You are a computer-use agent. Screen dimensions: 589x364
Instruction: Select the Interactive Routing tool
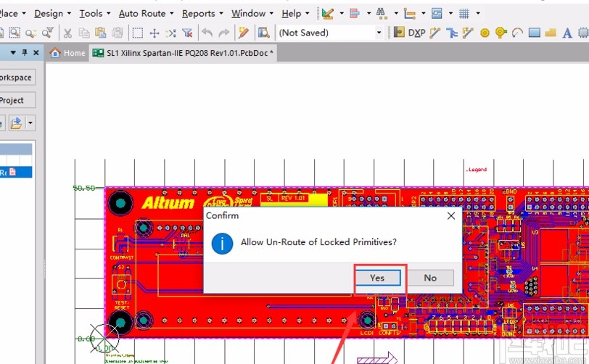[x=435, y=33]
